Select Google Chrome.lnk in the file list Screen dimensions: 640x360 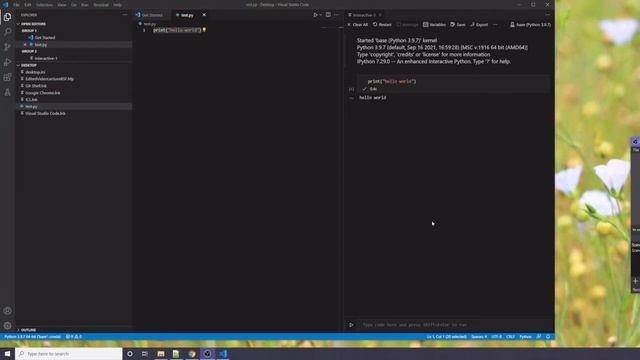tap(42, 93)
